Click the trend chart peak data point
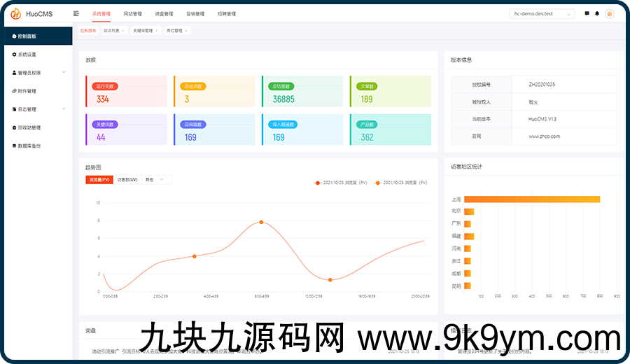630x364 pixels. coord(261,222)
